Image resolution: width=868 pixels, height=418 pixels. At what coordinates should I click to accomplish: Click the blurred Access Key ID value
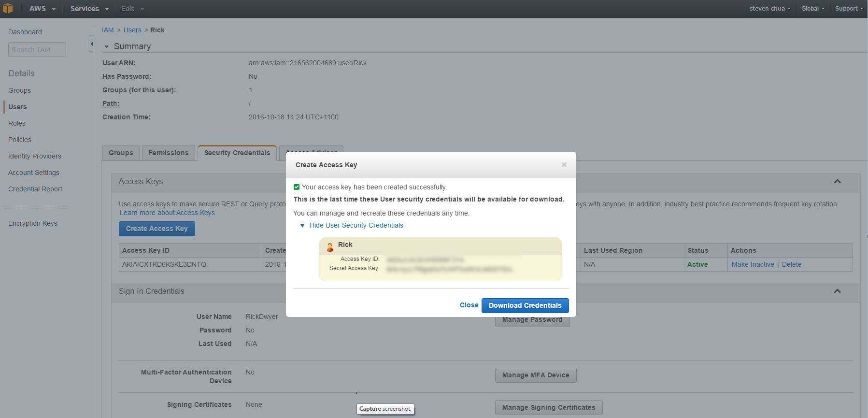point(425,260)
